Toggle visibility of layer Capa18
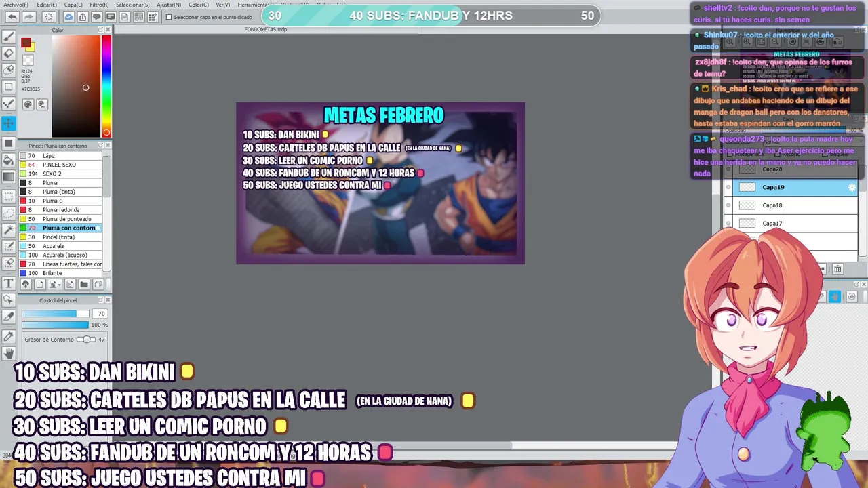 coord(728,205)
